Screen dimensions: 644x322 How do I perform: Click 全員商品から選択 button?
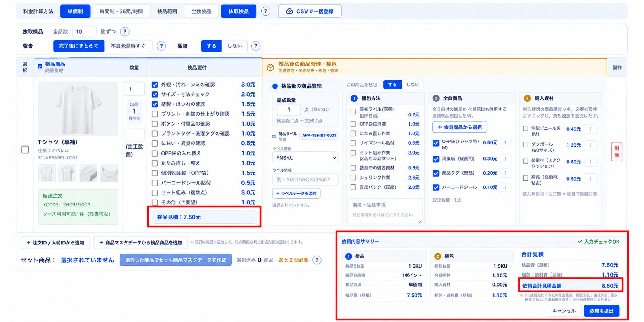click(x=460, y=127)
